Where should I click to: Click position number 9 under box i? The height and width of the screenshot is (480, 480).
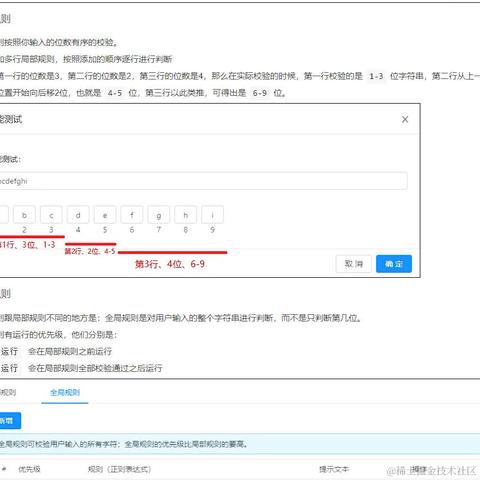[x=212, y=230]
